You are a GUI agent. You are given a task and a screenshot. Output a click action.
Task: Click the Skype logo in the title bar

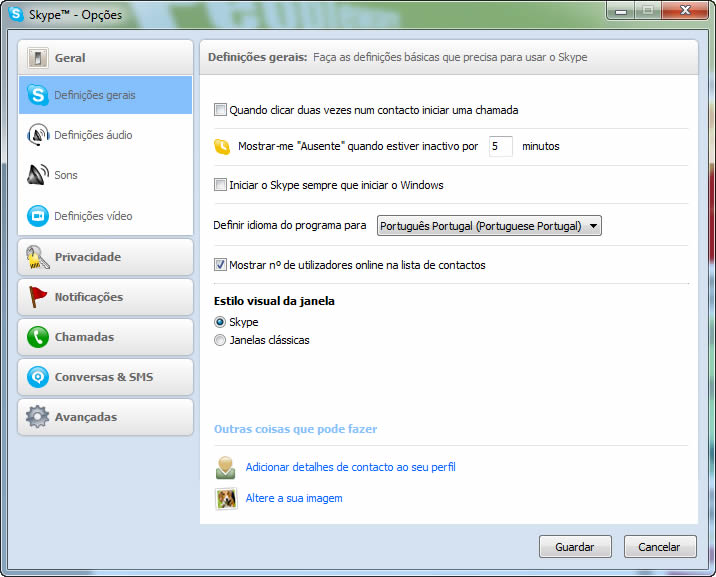tap(16, 14)
